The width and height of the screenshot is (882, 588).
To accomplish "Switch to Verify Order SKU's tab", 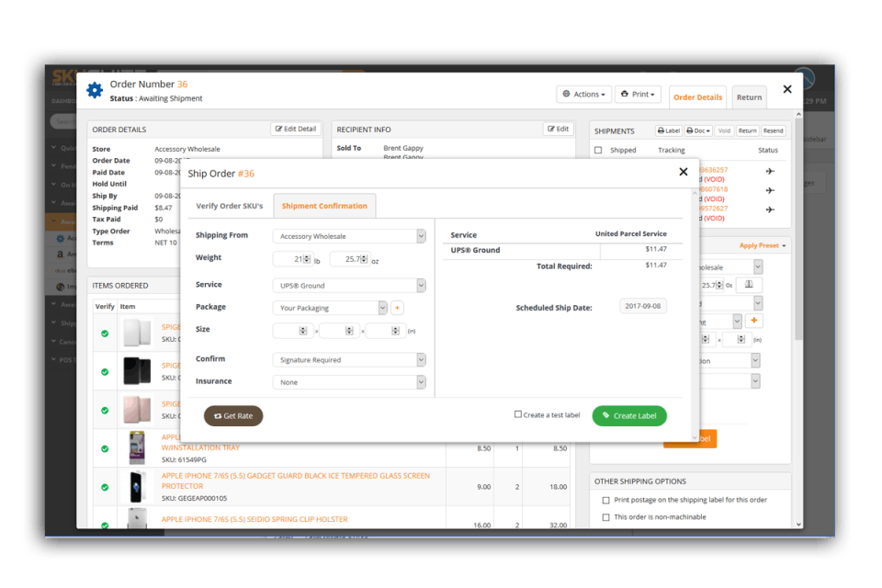I will [x=230, y=206].
